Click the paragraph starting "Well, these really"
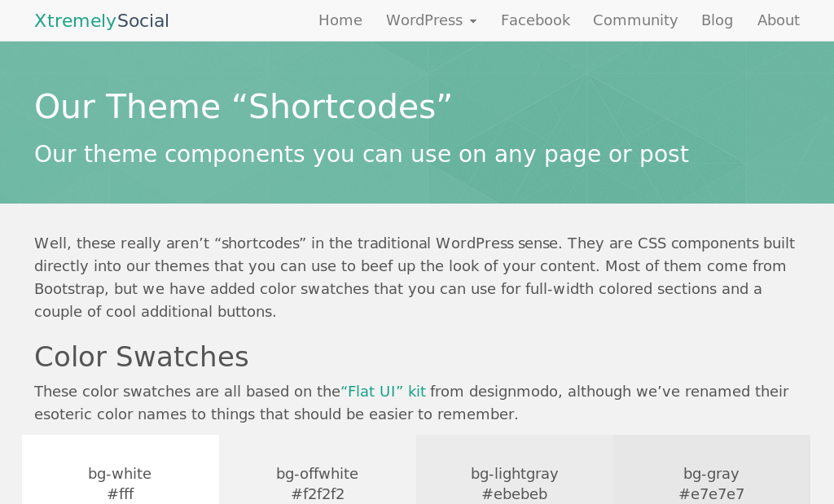 coord(415,277)
